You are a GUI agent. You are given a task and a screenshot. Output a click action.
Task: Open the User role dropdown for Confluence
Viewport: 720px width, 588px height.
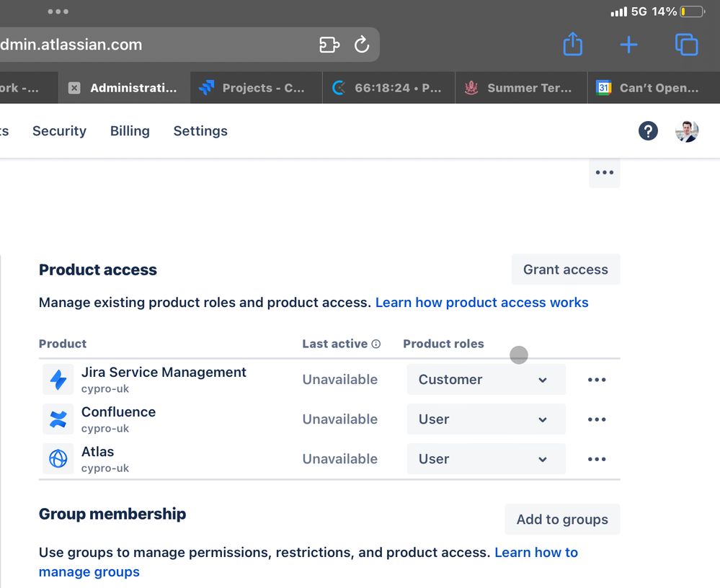pos(486,419)
